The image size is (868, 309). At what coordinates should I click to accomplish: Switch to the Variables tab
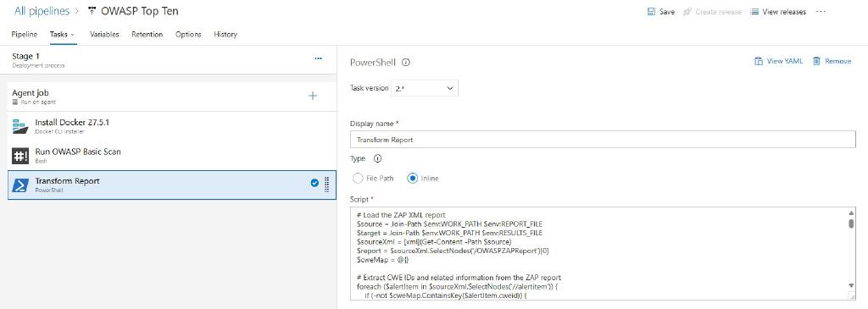click(x=104, y=34)
